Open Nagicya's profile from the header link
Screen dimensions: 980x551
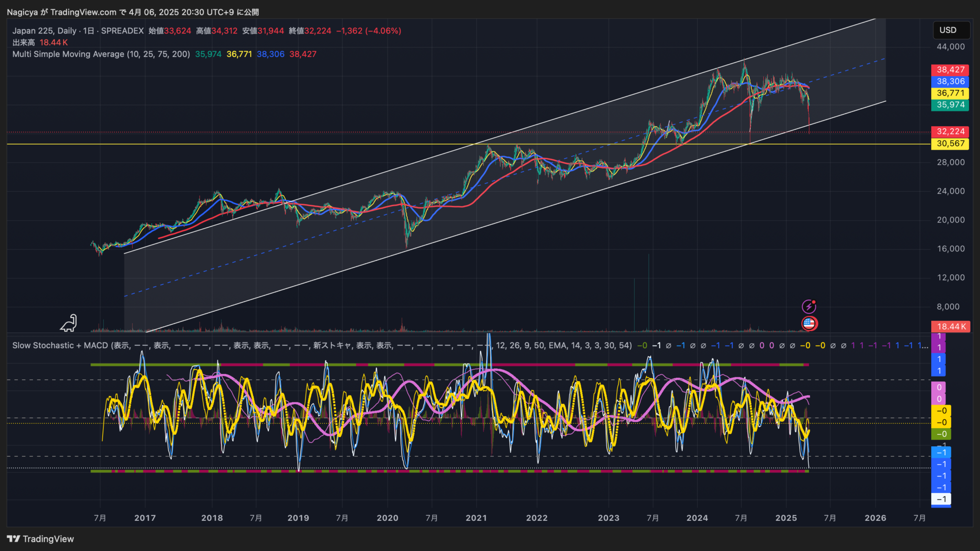(22, 12)
